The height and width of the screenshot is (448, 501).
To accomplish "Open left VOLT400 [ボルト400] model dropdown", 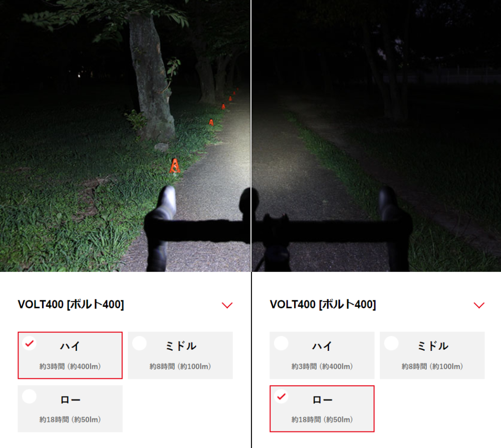I will click(x=125, y=305).
